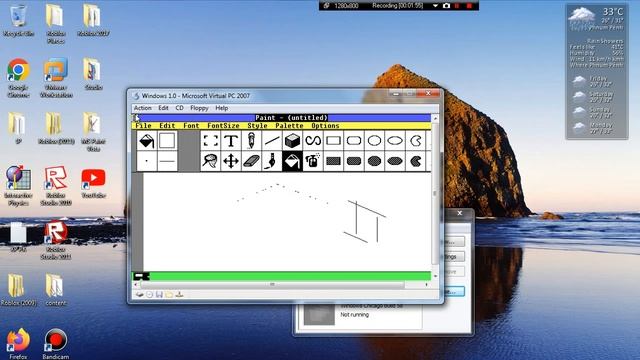
Task: Click the floppy disk status icon in Virtual PC
Action: click(159, 294)
